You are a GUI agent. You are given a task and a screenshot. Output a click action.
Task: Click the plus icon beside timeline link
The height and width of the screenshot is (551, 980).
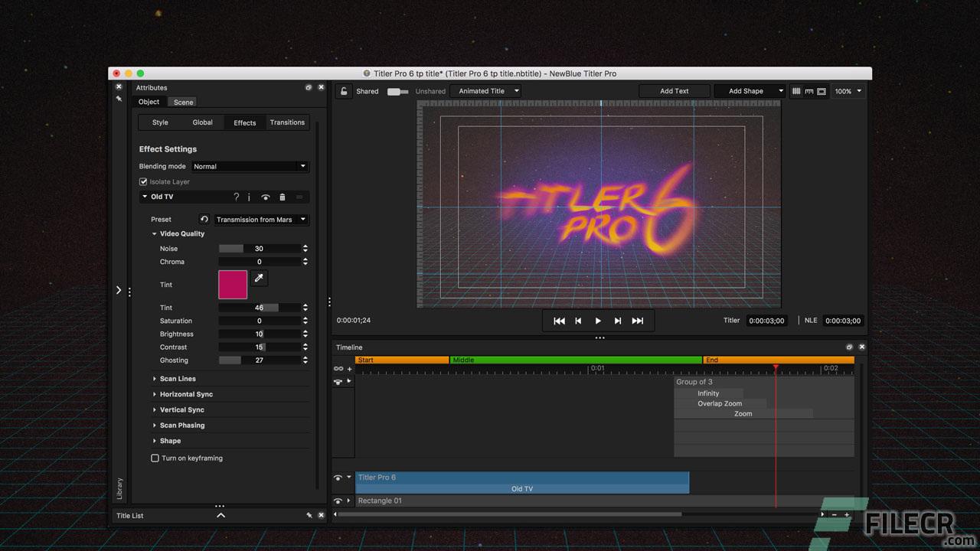(350, 369)
